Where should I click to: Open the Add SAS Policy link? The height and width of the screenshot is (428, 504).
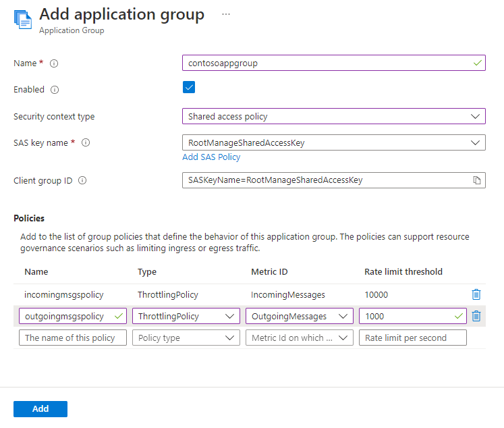coord(211,157)
